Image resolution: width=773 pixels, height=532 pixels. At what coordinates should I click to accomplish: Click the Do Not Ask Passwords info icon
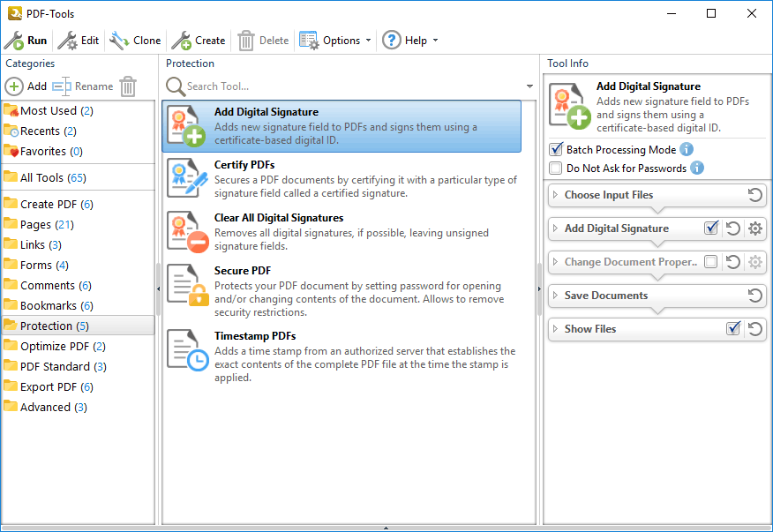tap(696, 169)
